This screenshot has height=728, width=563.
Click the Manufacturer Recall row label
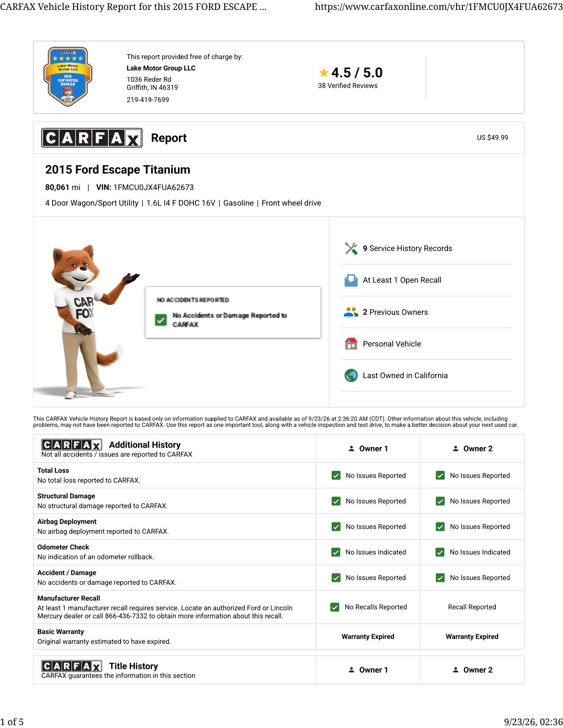69,598
